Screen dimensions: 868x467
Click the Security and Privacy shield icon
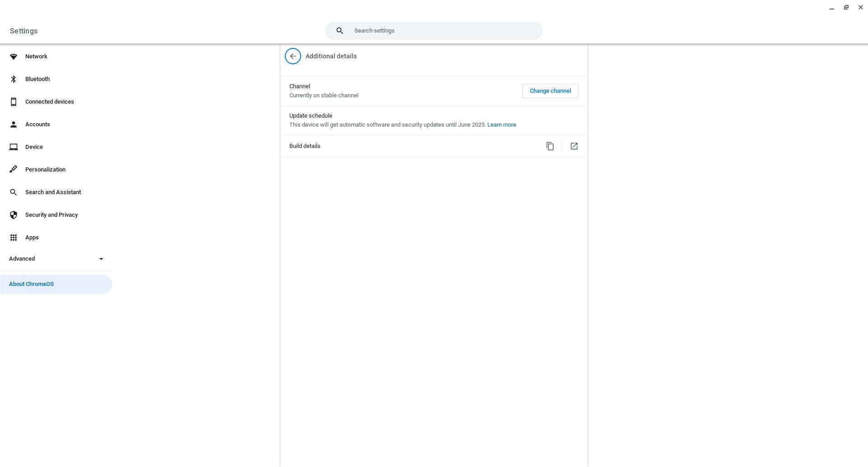coord(14,215)
